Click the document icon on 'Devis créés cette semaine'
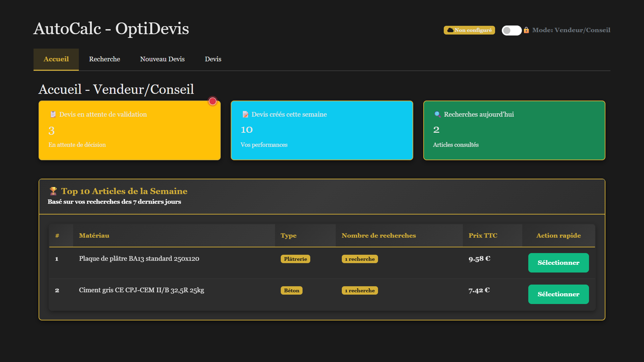This screenshot has width=644, height=362. 245,114
